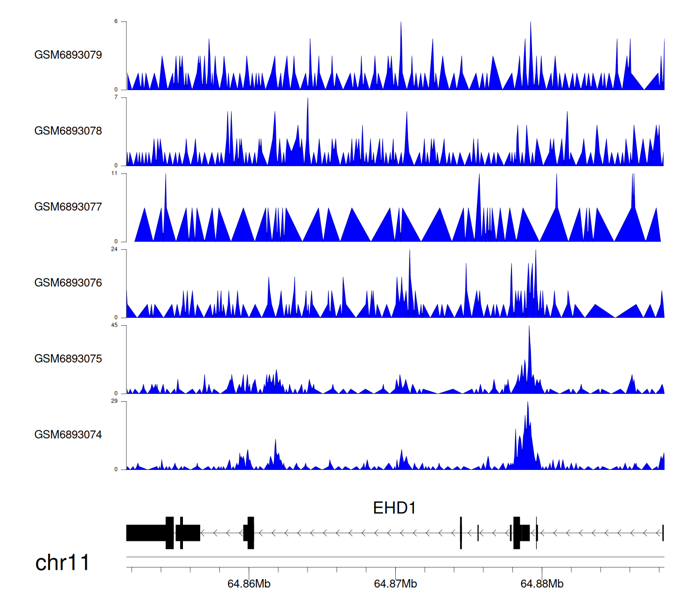Click the large leftmost EHD1 exon block
The height and width of the screenshot is (616, 700).
[x=146, y=533]
